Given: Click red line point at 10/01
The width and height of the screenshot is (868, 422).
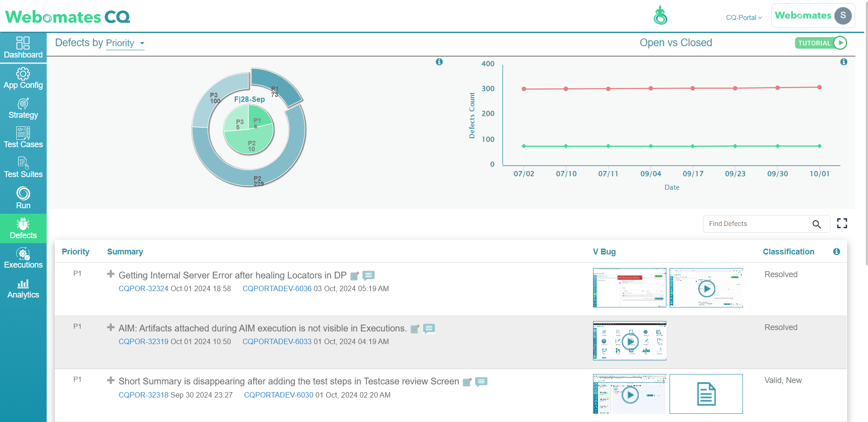Looking at the screenshot, I should [820, 87].
